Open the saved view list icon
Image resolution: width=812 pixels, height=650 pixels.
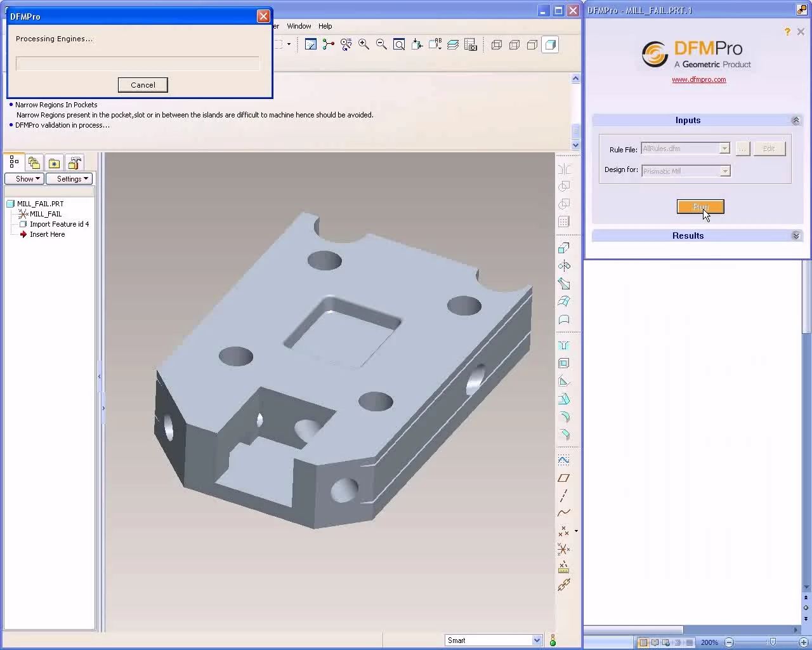coord(435,44)
